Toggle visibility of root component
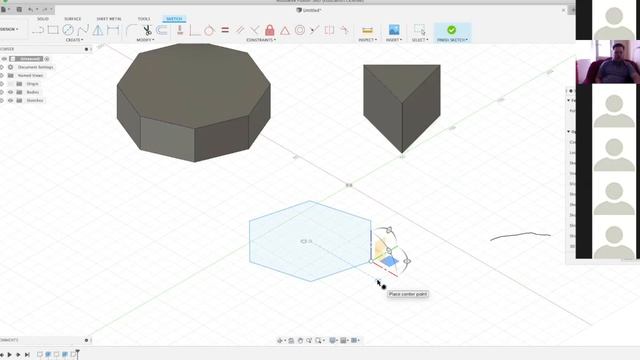The height and width of the screenshot is (360, 640). coord(4,59)
